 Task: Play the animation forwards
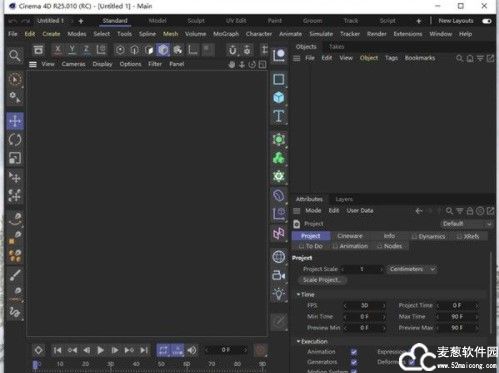pos(100,350)
